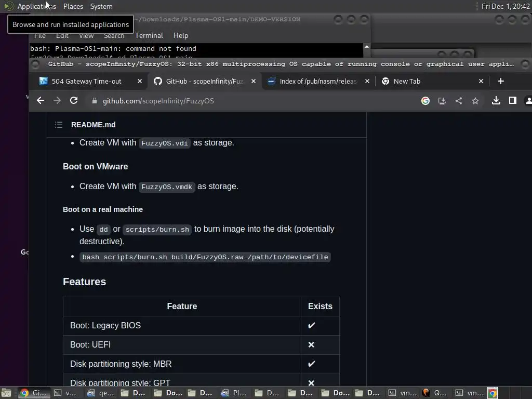Viewport: 532px width, 399px height.
Task: Open the Places menu
Action: point(73,6)
